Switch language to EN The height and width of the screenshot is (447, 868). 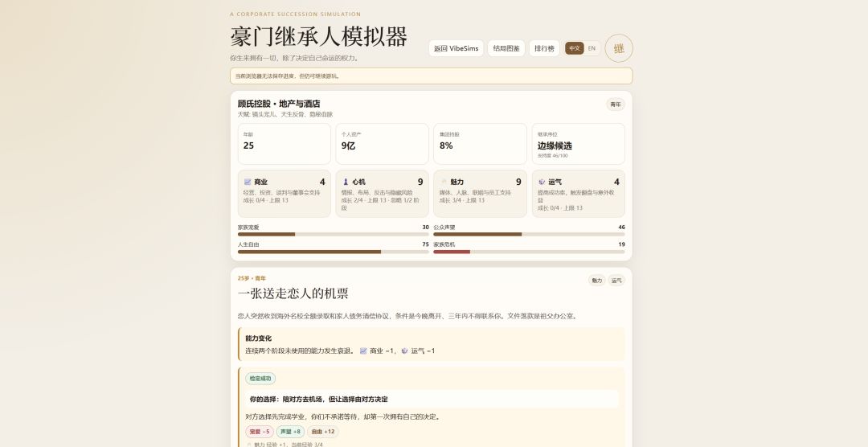tap(592, 48)
